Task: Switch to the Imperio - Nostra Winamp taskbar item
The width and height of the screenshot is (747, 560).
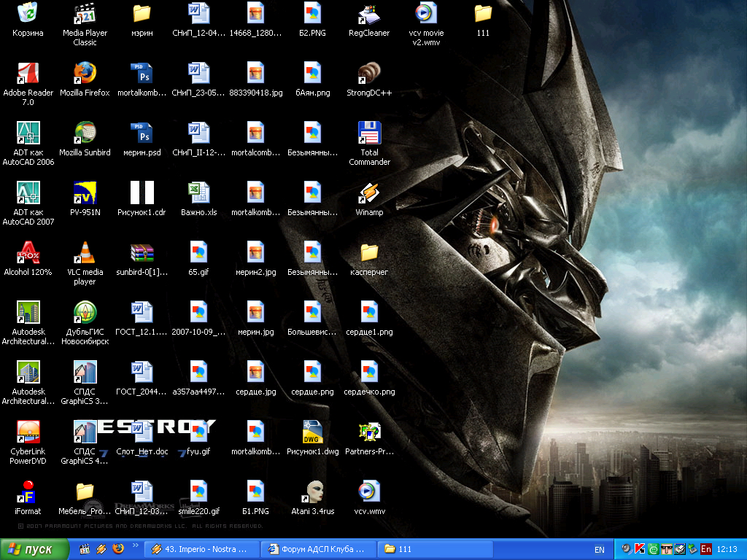Action: 201,549
